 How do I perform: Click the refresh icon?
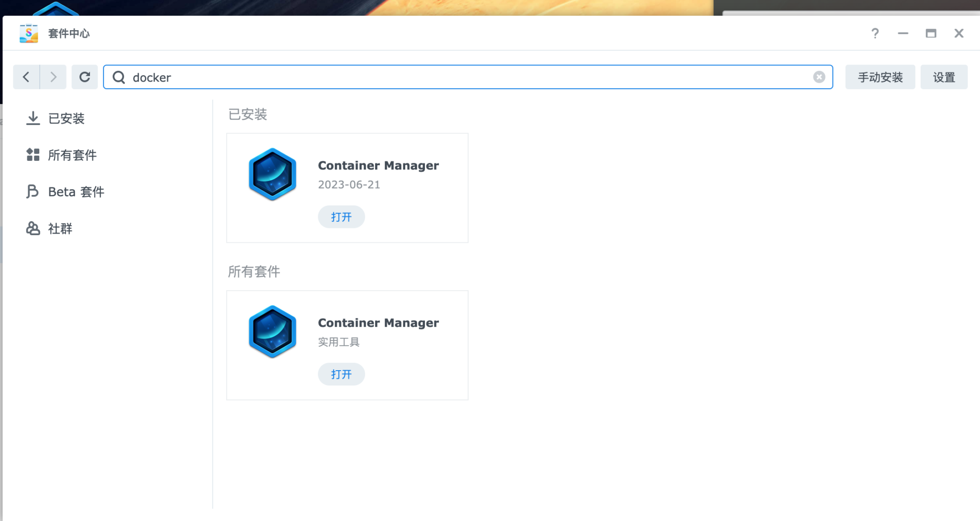coord(85,77)
